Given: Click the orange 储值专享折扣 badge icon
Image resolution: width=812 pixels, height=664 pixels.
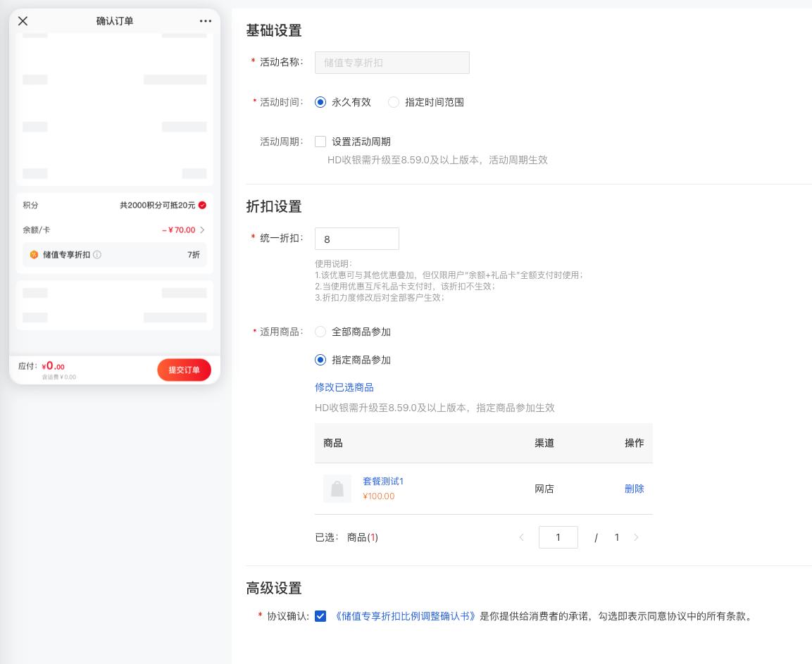Looking at the screenshot, I should (35, 255).
